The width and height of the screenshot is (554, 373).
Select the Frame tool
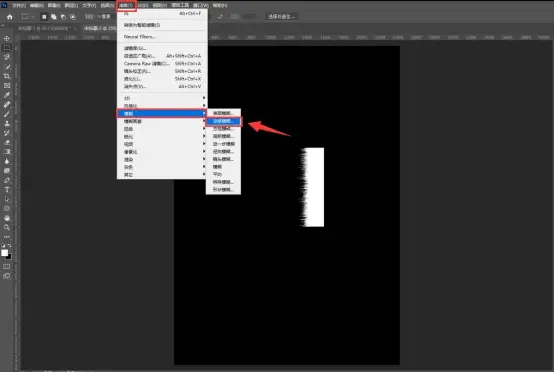(x=7, y=85)
